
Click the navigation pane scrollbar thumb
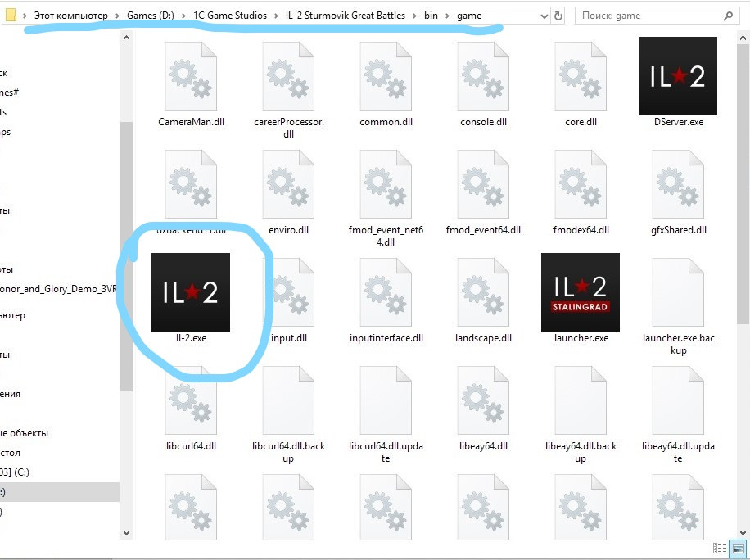pyautogui.click(x=126, y=257)
